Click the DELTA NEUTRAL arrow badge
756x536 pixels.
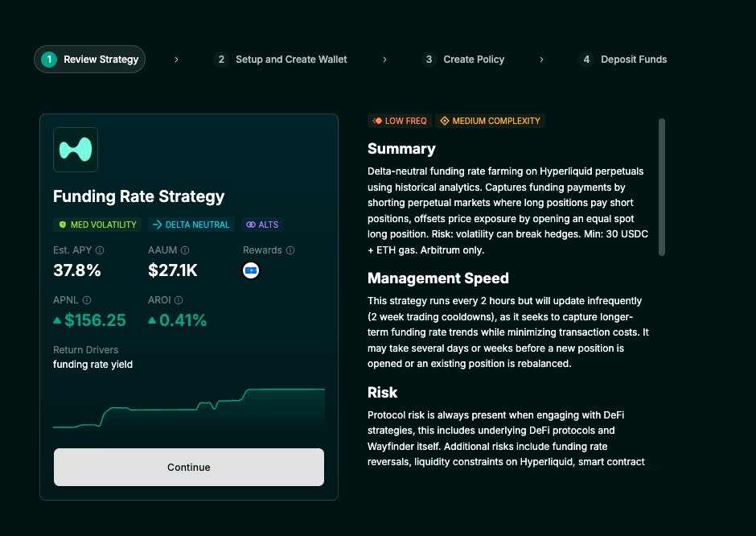(x=191, y=225)
